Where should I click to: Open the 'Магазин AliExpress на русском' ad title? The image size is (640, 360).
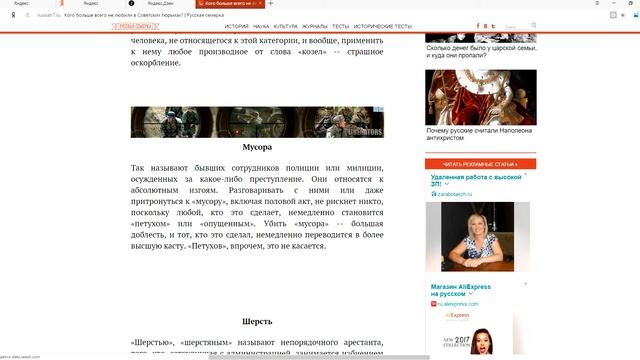(461, 290)
